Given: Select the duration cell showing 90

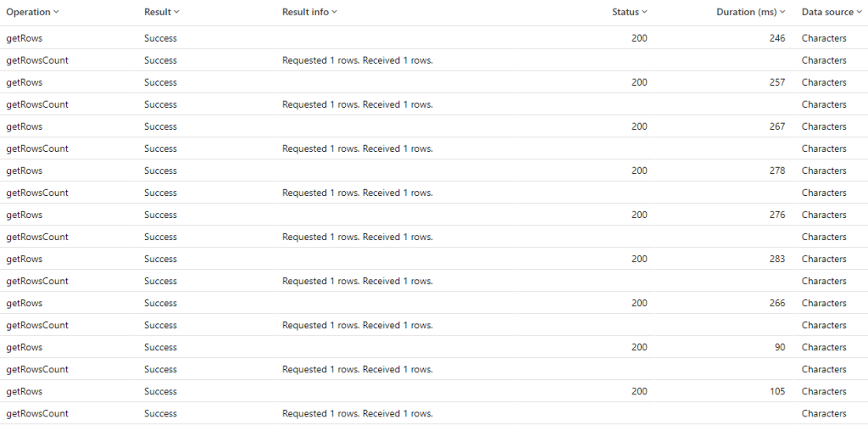Looking at the screenshot, I should click(779, 347).
